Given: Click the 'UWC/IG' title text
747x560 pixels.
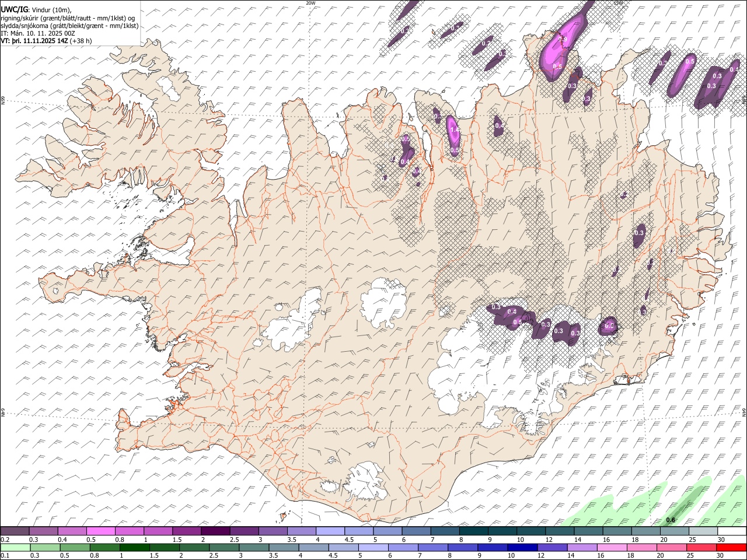Looking at the screenshot, I should click(x=13, y=9).
